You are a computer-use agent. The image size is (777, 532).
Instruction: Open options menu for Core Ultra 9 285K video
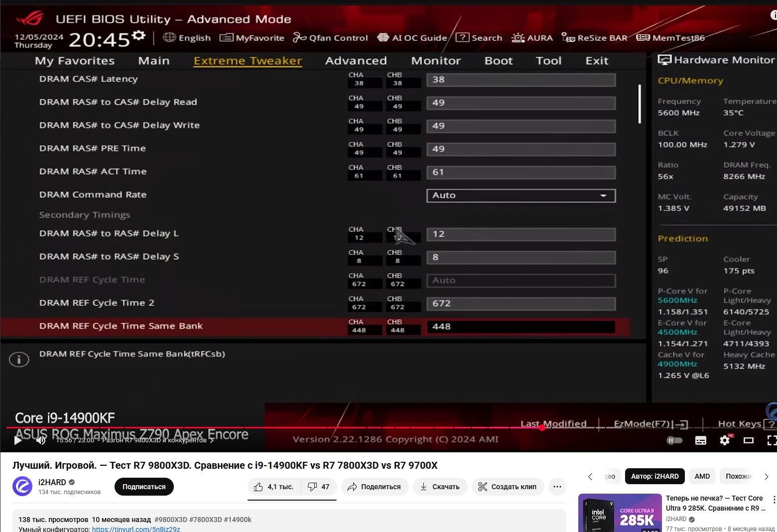tap(774, 500)
